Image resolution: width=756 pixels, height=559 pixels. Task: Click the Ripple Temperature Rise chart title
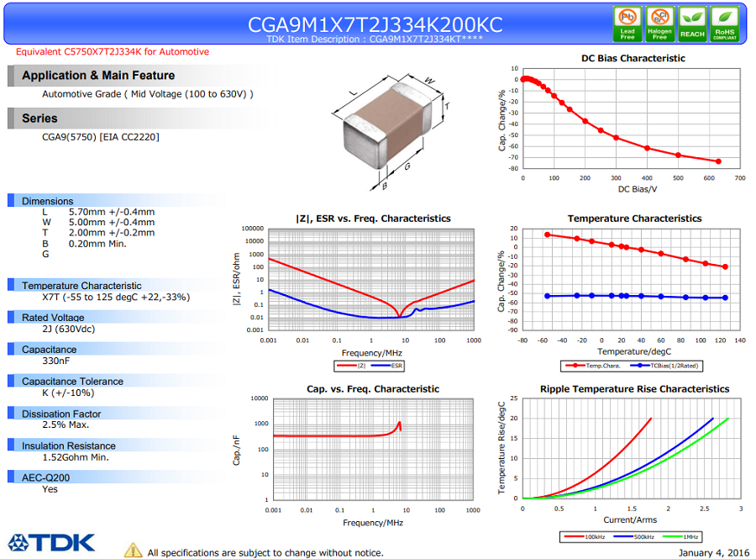click(634, 389)
